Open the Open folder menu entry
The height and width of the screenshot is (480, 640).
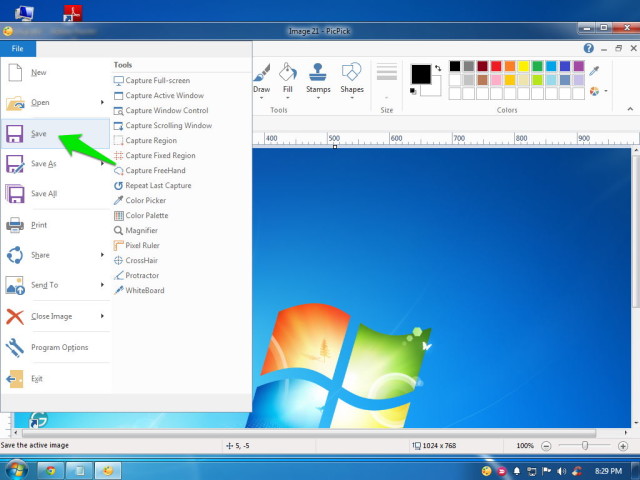tap(55, 102)
